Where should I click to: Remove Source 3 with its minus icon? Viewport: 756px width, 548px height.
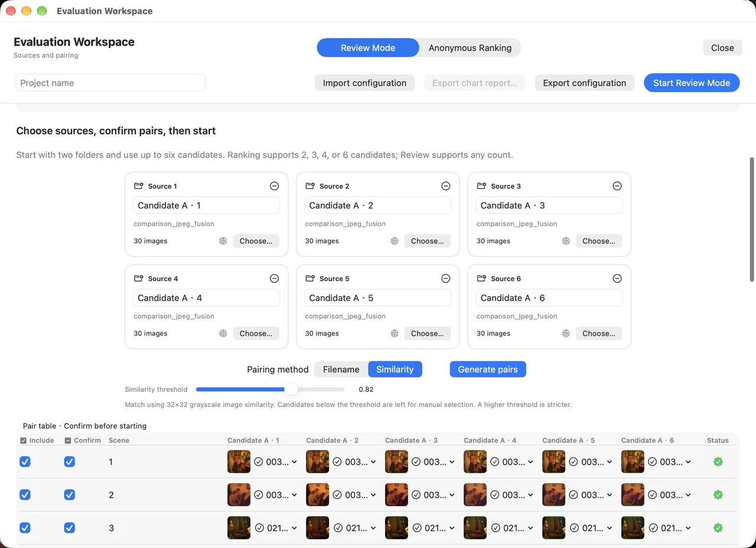coord(617,186)
